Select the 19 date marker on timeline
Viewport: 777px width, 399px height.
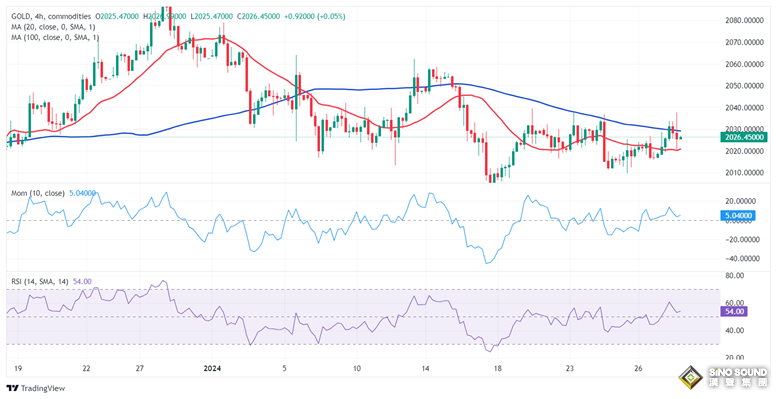pos(17,369)
